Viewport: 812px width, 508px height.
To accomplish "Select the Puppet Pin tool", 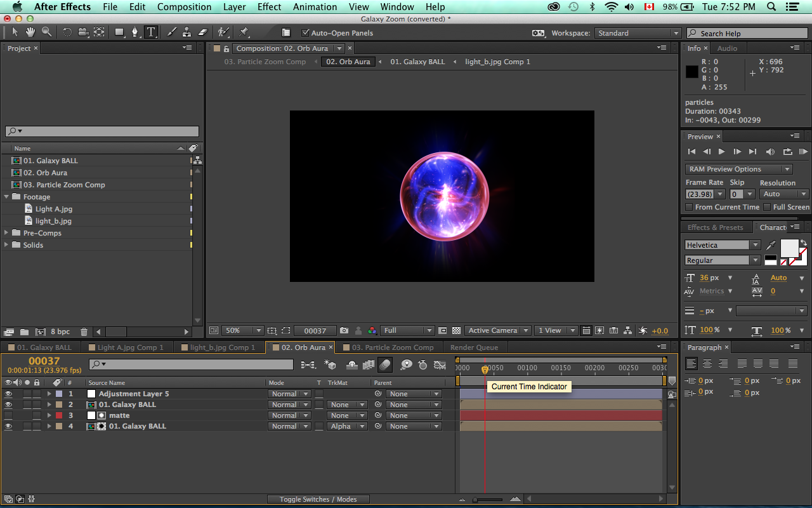I will tap(244, 32).
